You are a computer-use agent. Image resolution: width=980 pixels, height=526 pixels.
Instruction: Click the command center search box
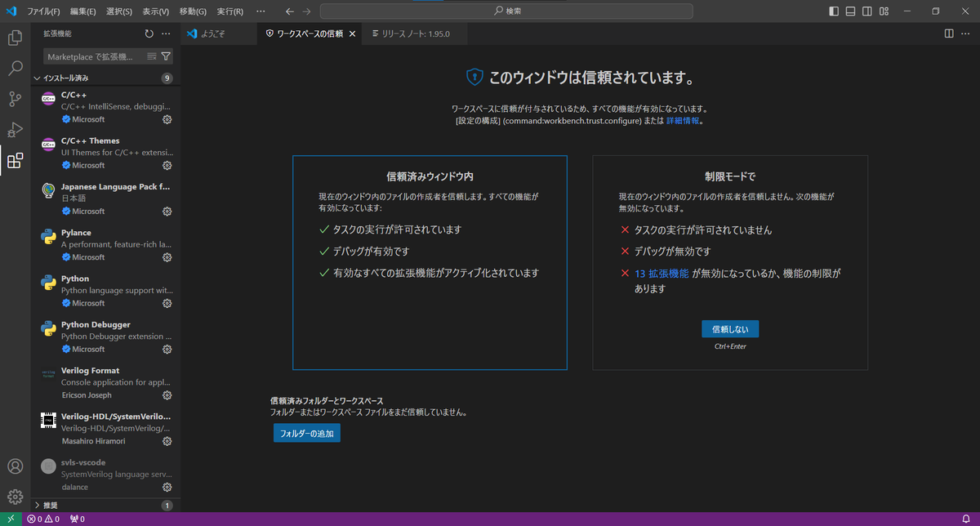pos(506,11)
